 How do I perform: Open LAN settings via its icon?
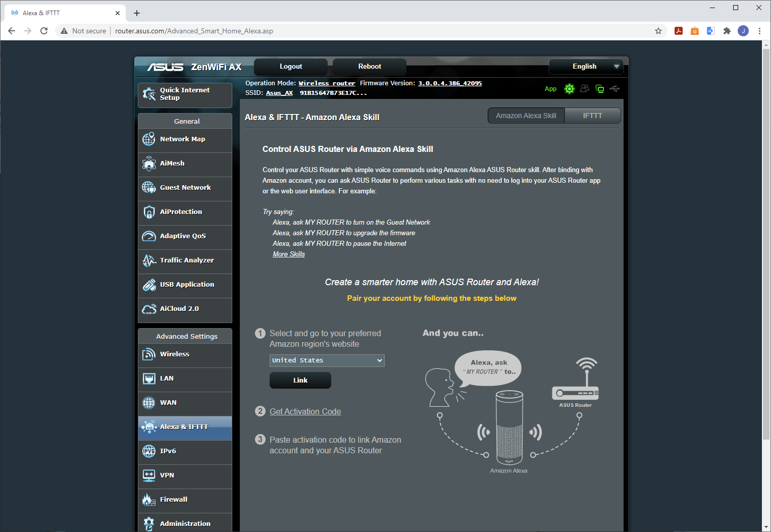149,378
